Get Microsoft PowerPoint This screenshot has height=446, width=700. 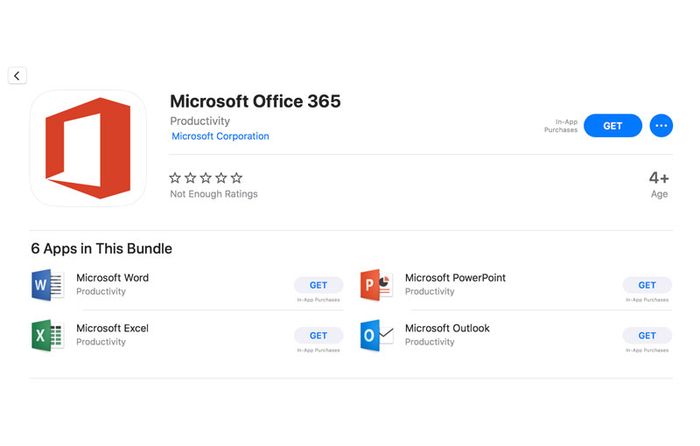click(647, 285)
